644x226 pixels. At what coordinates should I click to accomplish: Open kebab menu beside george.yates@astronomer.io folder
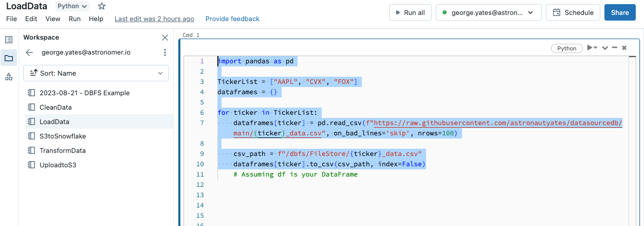165,53
